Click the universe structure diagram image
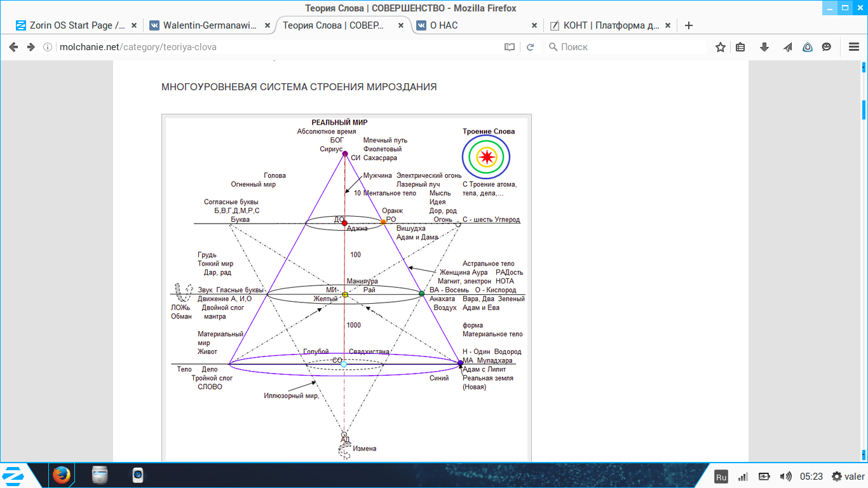This screenshot has height=488, width=868. tap(346, 288)
